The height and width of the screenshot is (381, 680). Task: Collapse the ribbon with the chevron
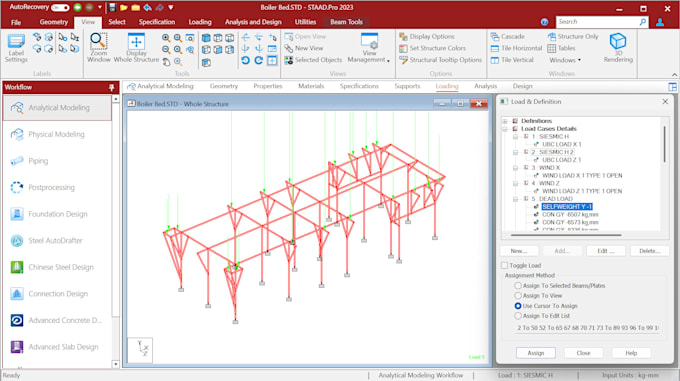tap(674, 75)
